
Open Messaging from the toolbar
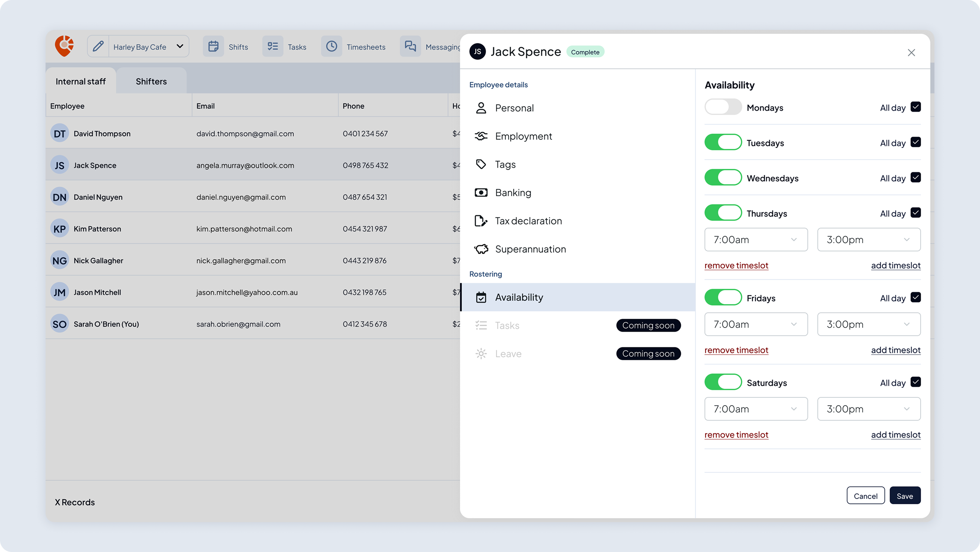pos(410,46)
